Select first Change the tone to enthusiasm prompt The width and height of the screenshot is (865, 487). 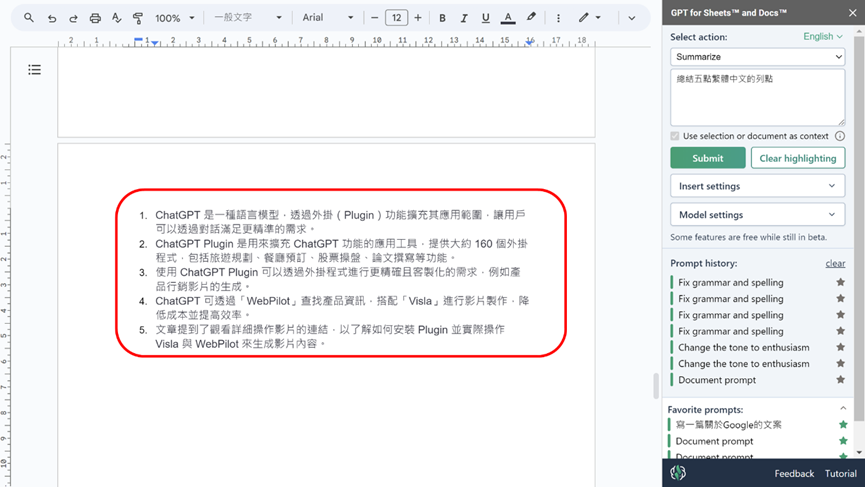point(744,347)
